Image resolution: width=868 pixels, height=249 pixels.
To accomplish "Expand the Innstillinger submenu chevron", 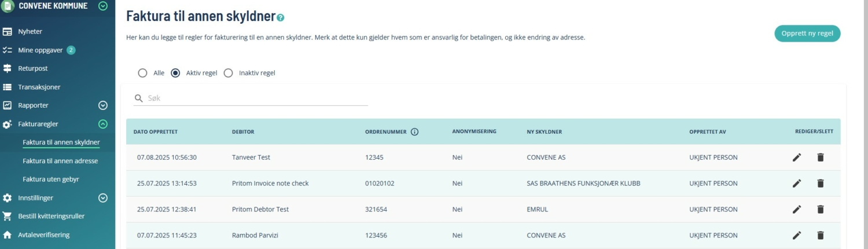I will pyautogui.click(x=103, y=198).
